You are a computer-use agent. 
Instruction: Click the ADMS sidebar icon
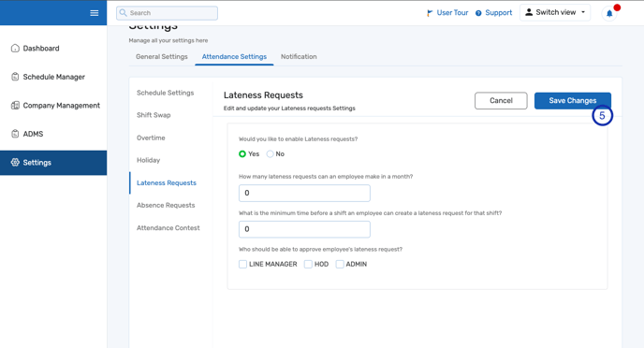(x=15, y=134)
